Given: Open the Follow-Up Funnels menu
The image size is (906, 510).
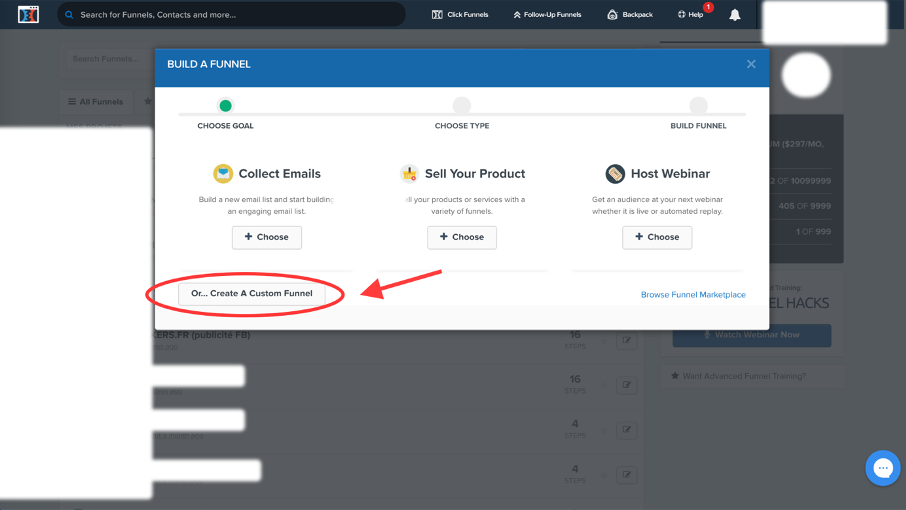Looking at the screenshot, I should [x=547, y=14].
